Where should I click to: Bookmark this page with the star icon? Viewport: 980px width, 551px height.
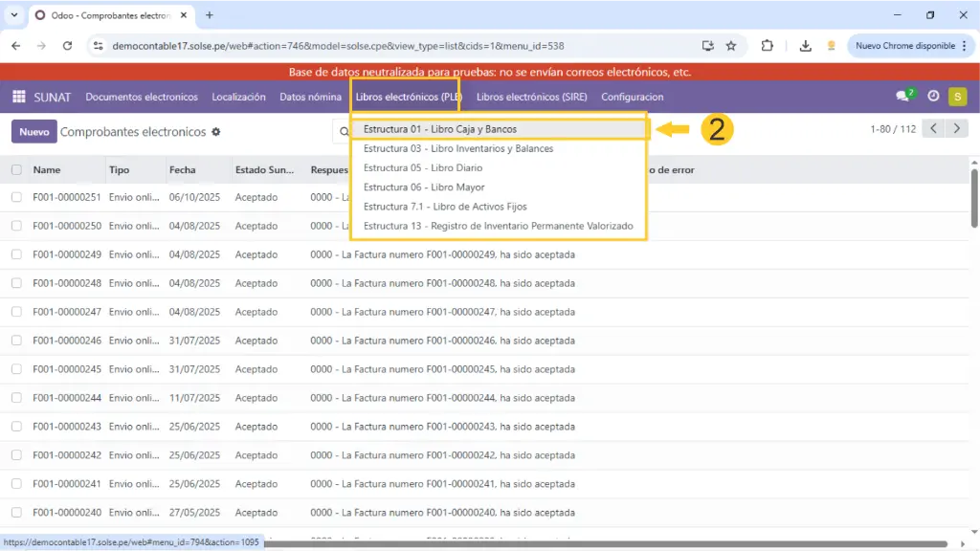(x=731, y=45)
